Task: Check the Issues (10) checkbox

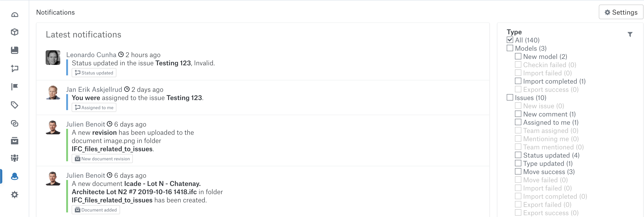Action: click(510, 97)
